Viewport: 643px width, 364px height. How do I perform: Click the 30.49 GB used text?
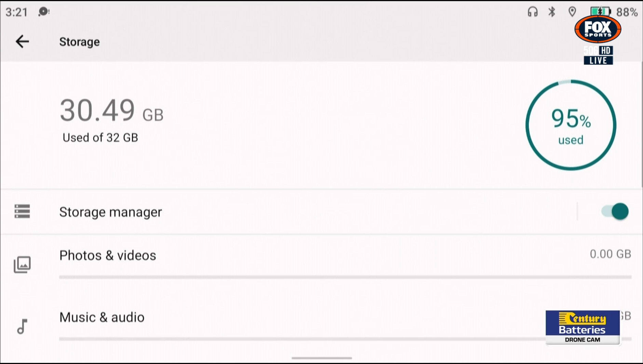pos(111,111)
